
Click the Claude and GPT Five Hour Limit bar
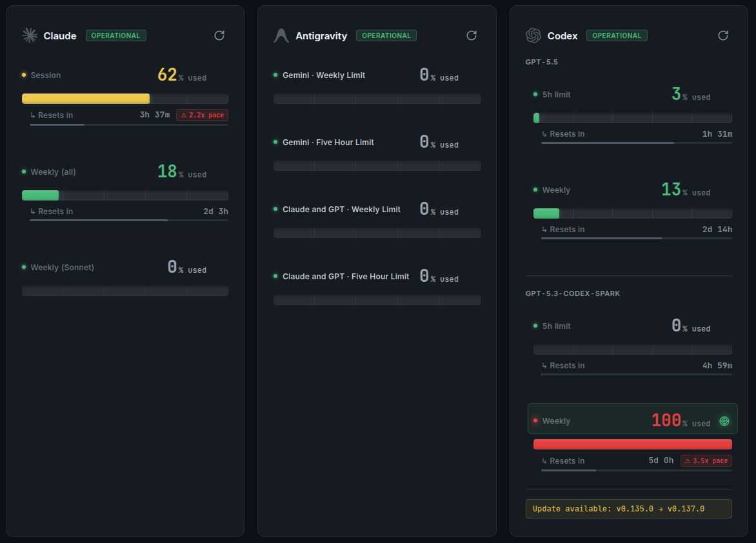coord(377,300)
